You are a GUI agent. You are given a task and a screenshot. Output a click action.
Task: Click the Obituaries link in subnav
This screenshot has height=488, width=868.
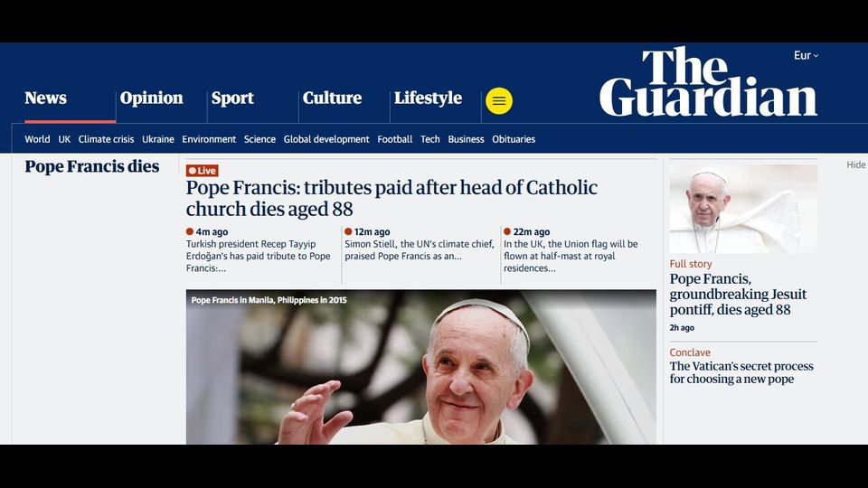[514, 139]
